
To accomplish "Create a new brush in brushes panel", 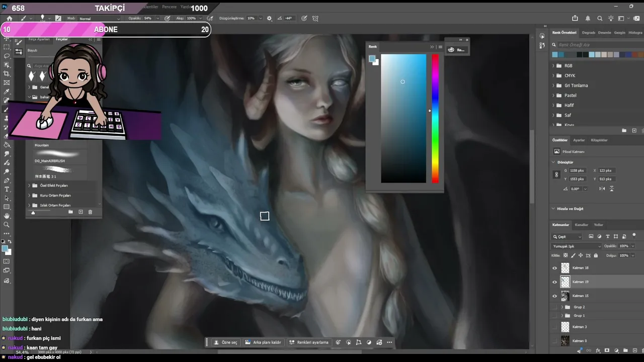I will pos(80,212).
